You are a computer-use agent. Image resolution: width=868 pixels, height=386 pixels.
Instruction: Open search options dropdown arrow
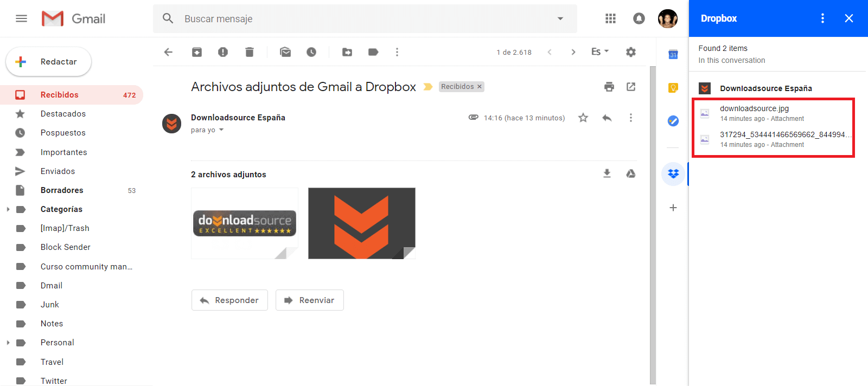[560, 18]
